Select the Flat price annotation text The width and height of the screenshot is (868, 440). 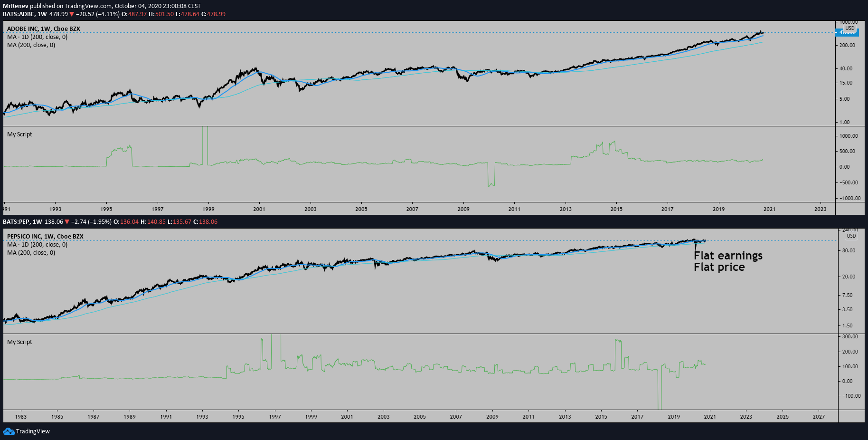[x=719, y=267]
